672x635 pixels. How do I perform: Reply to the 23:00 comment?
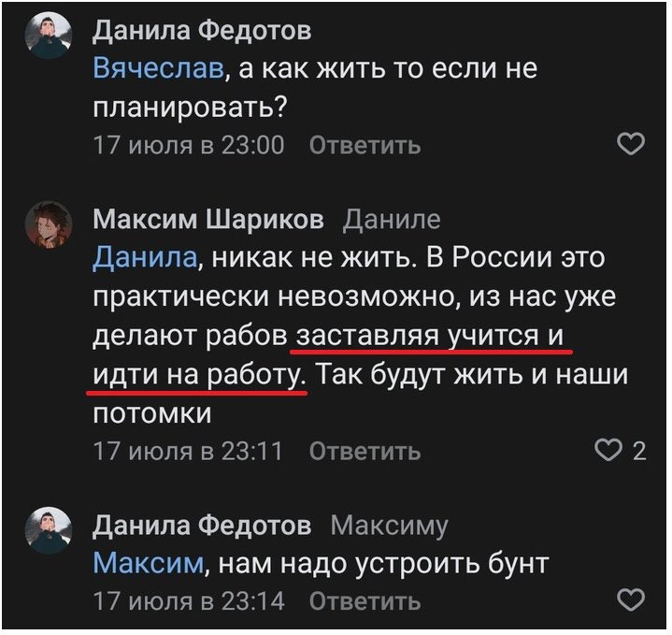364,145
